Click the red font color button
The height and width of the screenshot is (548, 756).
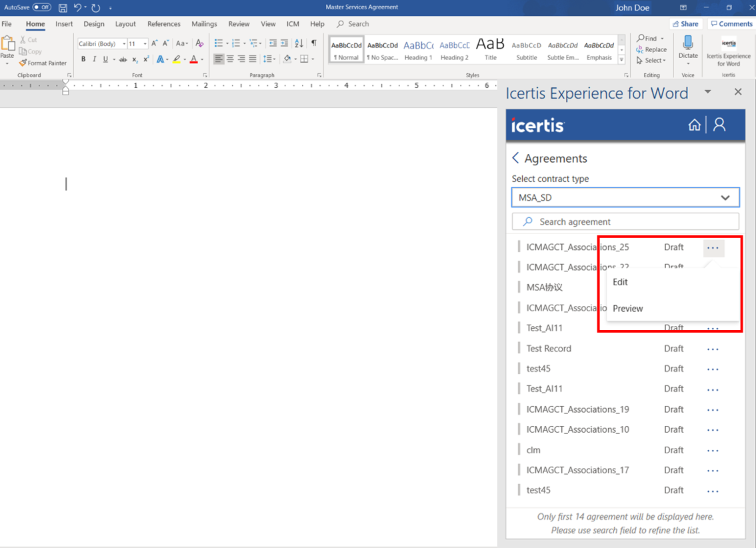pyautogui.click(x=193, y=59)
